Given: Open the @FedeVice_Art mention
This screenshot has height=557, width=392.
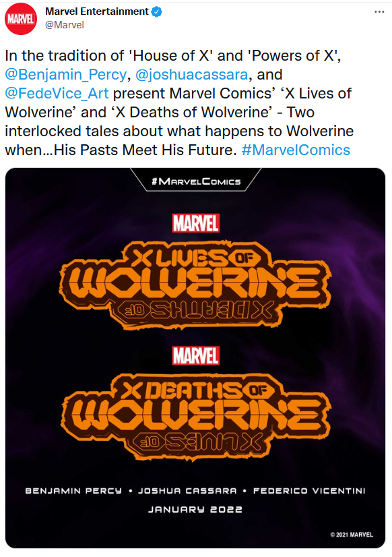Looking at the screenshot, I should pyautogui.click(x=57, y=94).
